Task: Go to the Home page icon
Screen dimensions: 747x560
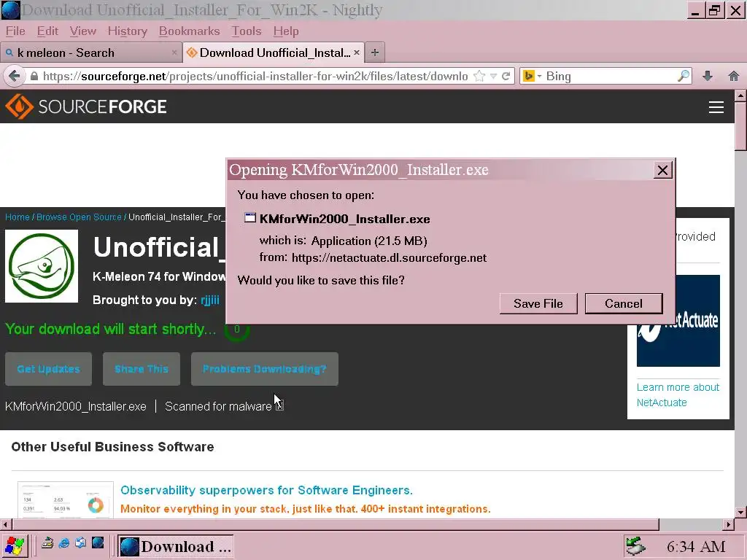Action: [734, 76]
